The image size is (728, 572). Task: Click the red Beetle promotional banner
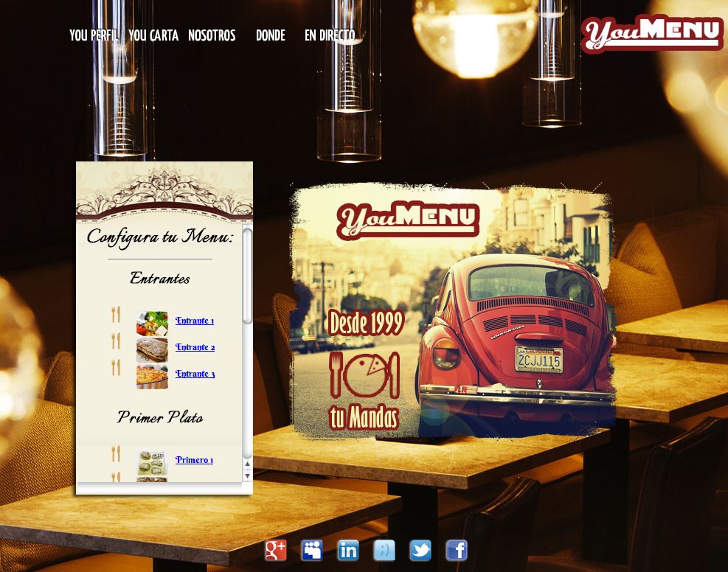[x=453, y=311]
